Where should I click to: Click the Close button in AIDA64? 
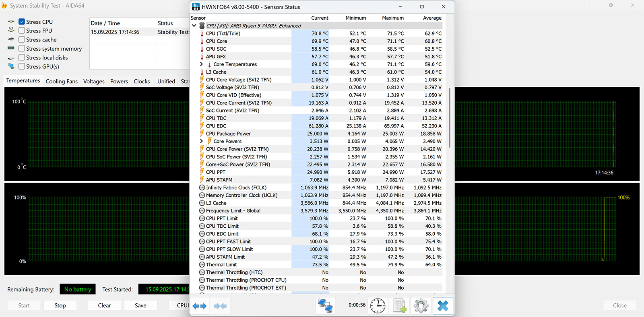click(x=620, y=305)
